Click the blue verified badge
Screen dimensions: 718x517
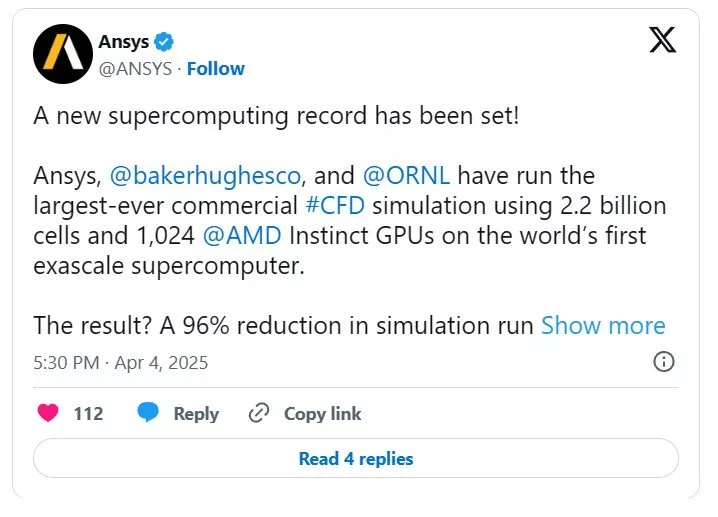[x=165, y=42]
